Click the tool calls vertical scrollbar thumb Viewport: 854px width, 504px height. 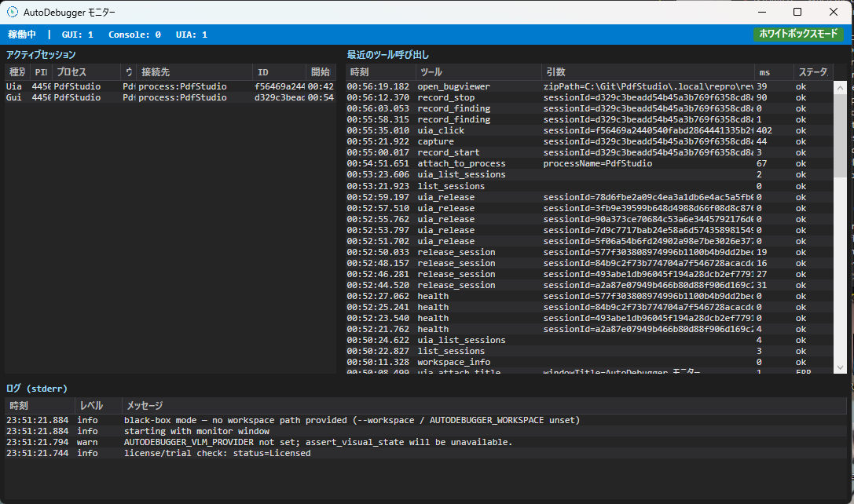[x=840, y=135]
